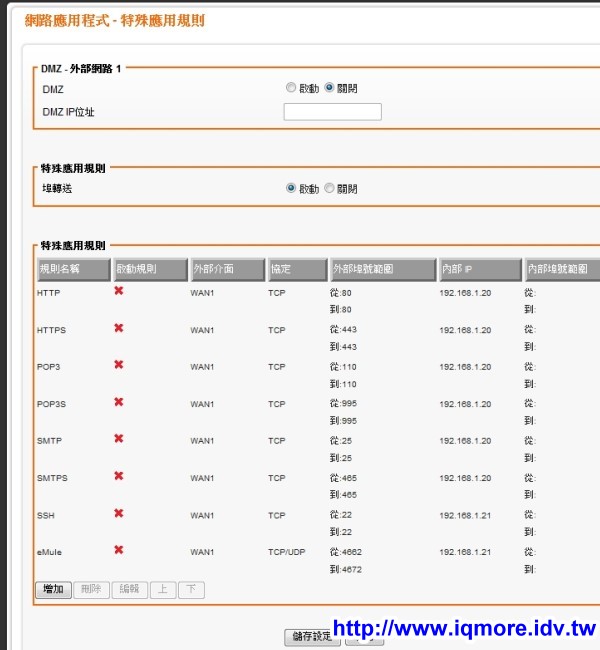
Task: Click TCP/UDP protocol in eMule row
Action: pos(287,552)
